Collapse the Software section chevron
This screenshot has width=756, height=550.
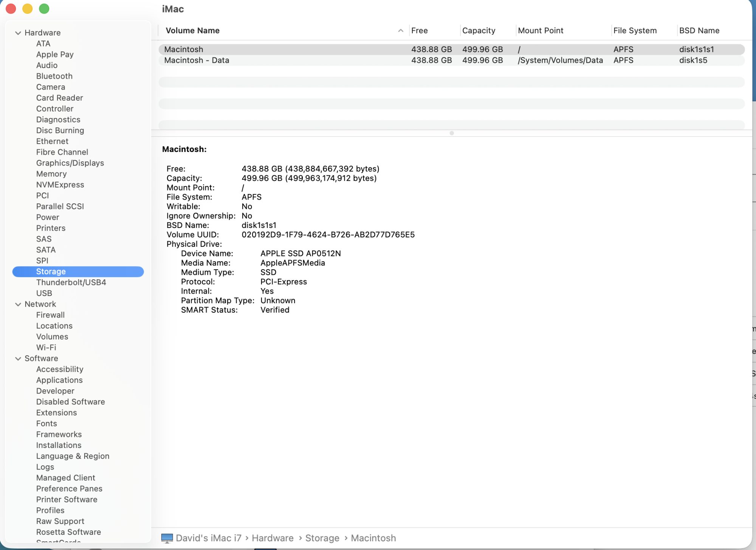(18, 358)
